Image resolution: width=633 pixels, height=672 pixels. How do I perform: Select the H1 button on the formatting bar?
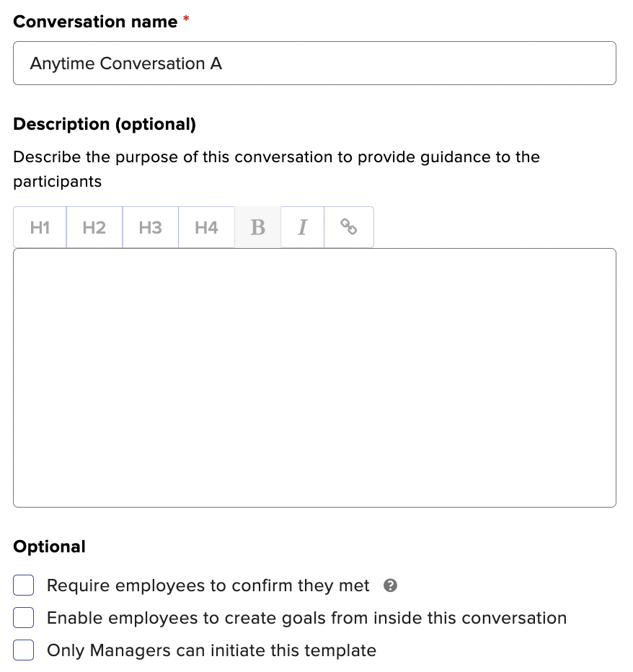pos(39,226)
